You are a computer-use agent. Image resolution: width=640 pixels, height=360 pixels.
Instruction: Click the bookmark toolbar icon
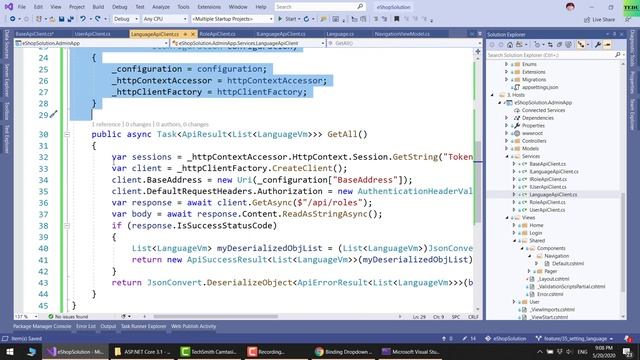[396, 19]
